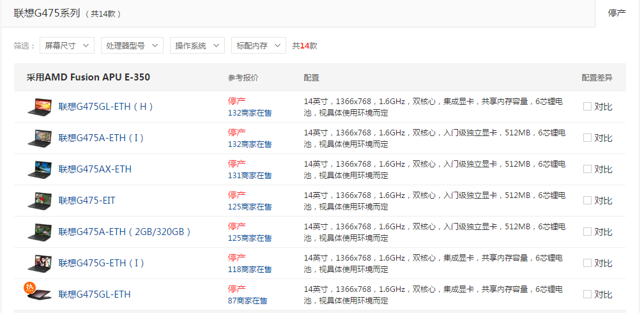This screenshot has height=313, width=644.
Task: Check 对比 for 联想G475G-ETH（I）
Action: tap(587, 263)
